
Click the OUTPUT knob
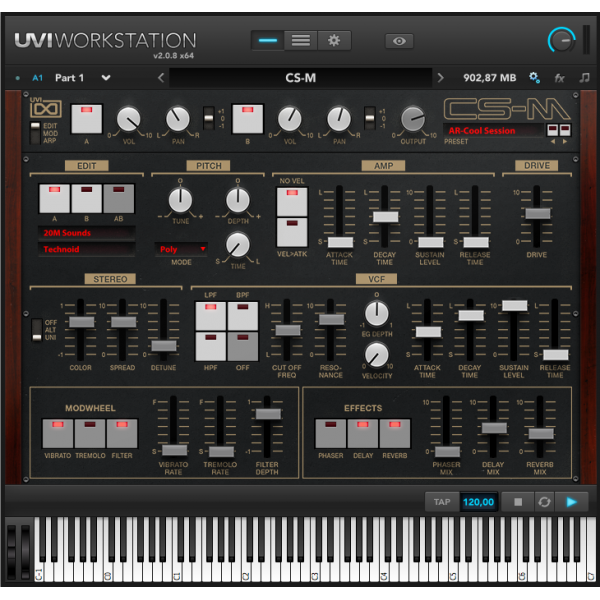pyautogui.click(x=413, y=119)
